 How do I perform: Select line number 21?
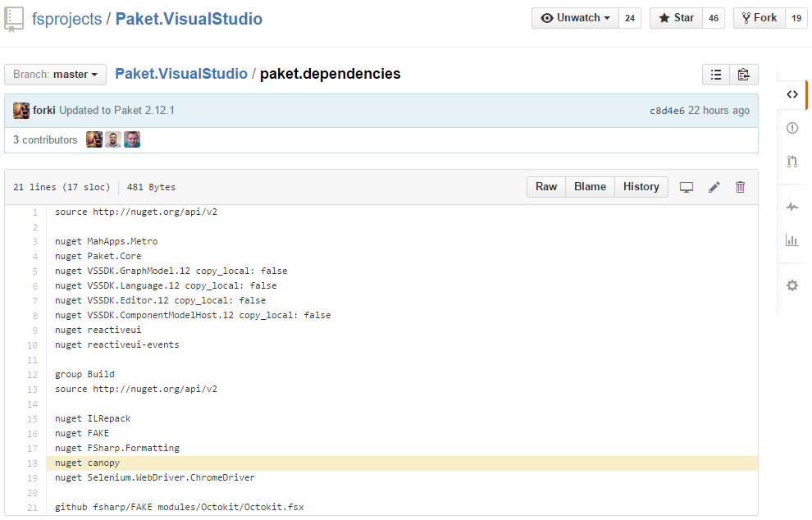pyautogui.click(x=32, y=508)
